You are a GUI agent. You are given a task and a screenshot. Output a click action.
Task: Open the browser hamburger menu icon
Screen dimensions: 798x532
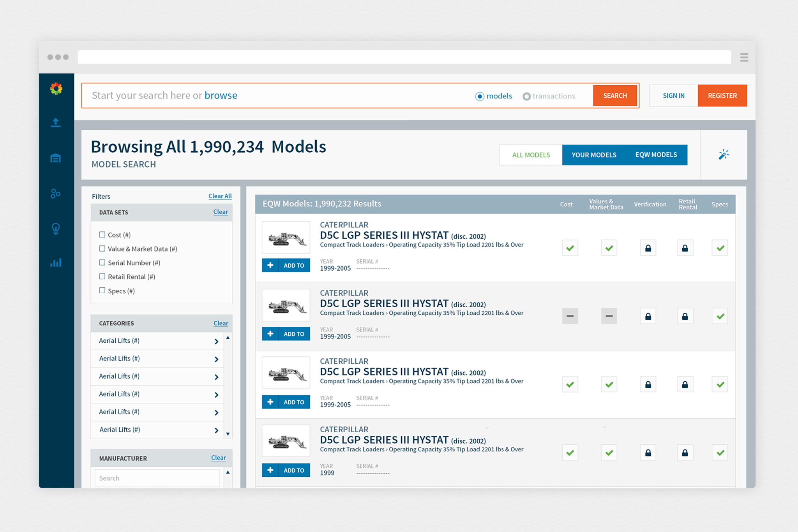click(x=744, y=58)
